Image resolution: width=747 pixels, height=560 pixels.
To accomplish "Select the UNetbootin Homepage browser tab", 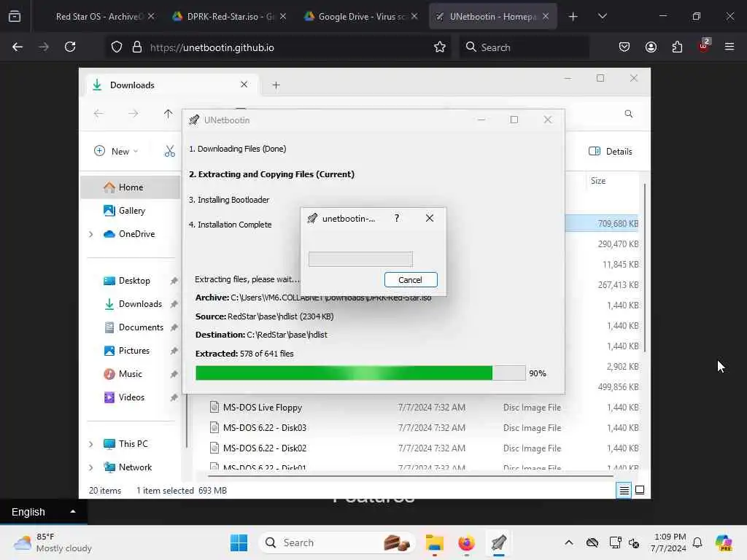I will (493, 16).
